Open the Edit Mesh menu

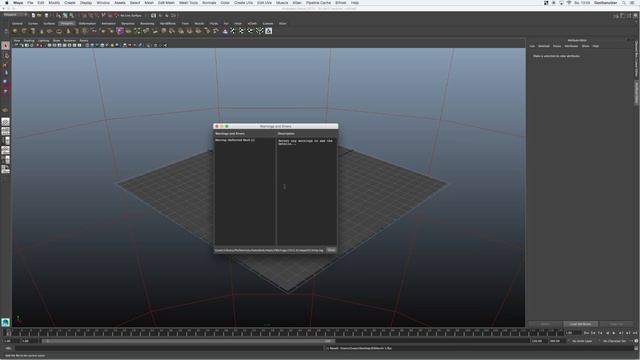[x=166, y=3]
